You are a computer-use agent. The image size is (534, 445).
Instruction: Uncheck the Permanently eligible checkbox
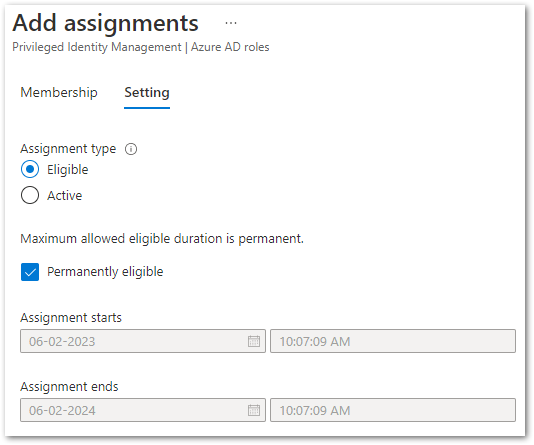(30, 272)
